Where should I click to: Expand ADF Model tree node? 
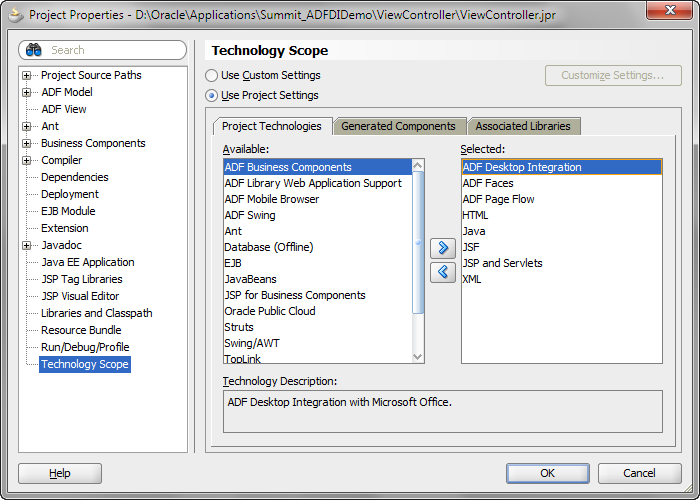[26, 92]
